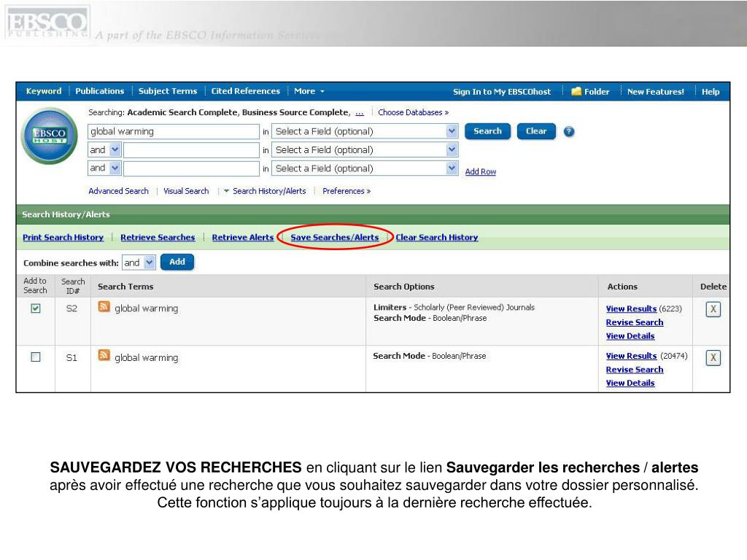This screenshot has height=560, width=747.
Task: Click the Search button
Action: (x=487, y=131)
